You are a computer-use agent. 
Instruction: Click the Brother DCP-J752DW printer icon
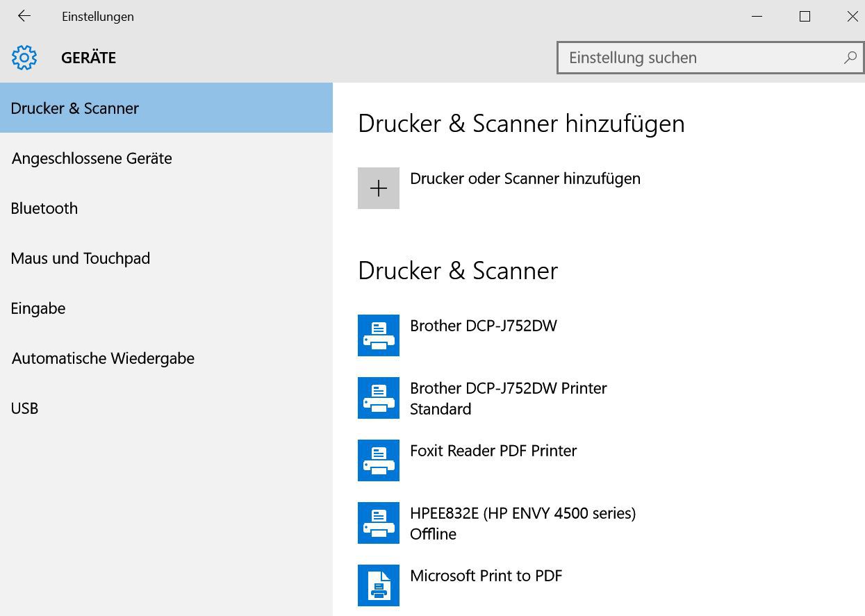click(x=379, y=335)
